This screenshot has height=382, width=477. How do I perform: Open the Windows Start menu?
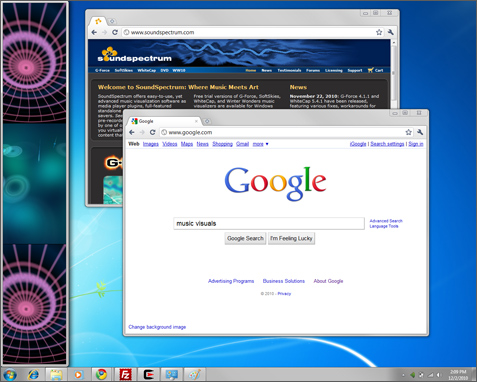point(10,375)
